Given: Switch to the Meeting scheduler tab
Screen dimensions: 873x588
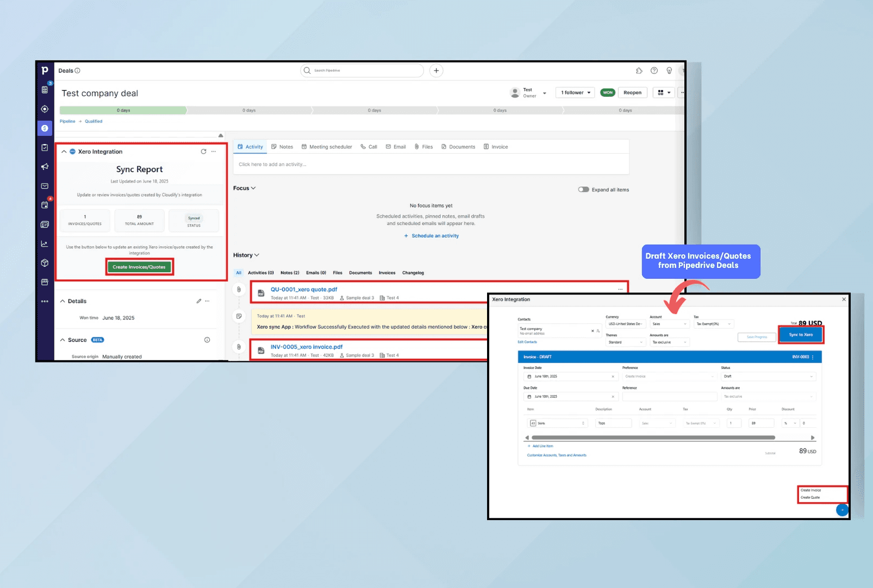Looking at the screenshot, I should (x=327, y=147).
